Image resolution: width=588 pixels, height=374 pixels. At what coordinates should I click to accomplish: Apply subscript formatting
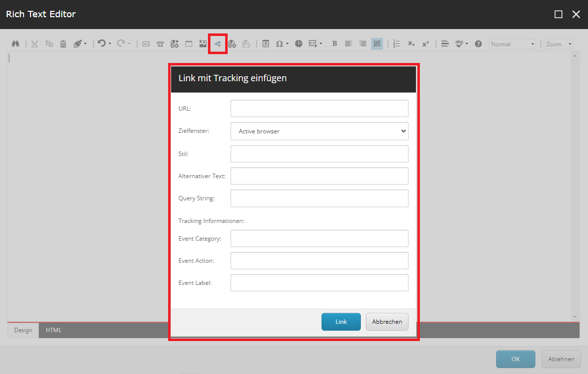coord(411,44)
